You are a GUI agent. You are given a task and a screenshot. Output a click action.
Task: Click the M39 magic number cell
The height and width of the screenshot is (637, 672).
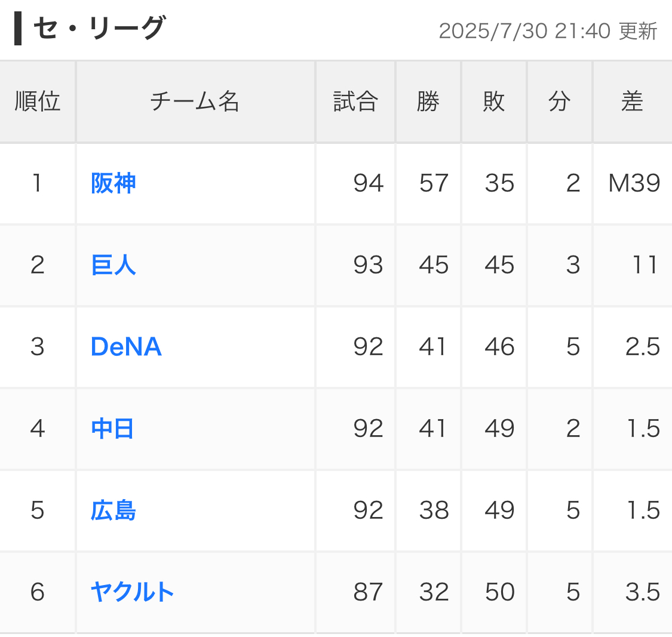(633, 183)
